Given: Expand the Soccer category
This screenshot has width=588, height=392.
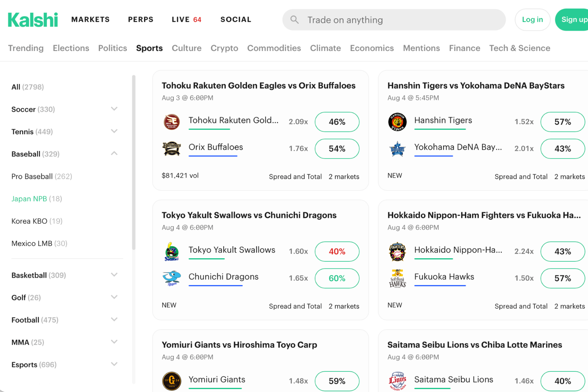Looking at the screenshot, I should (x=114, y=109).
